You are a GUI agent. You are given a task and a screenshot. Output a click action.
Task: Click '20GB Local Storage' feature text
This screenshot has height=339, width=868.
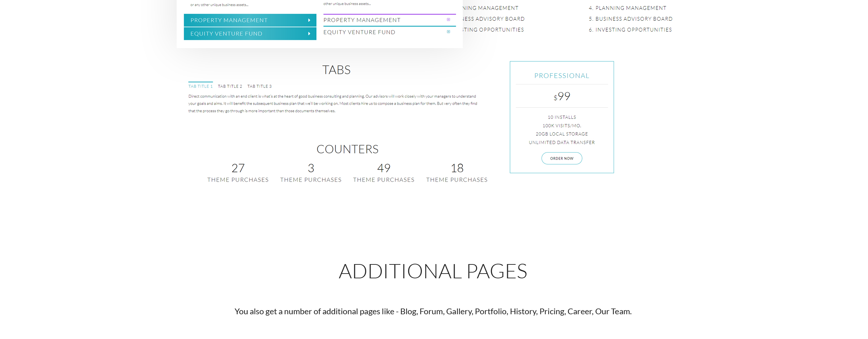click(562, 134)
